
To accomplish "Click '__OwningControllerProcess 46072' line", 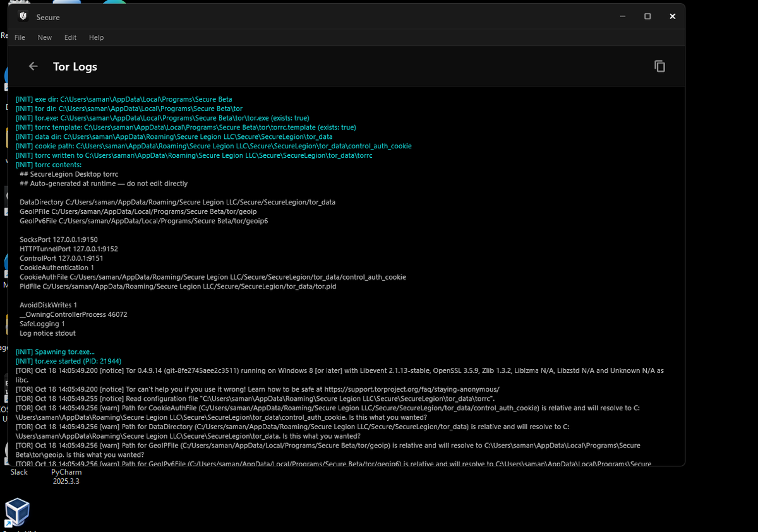I will coord(73,314).
